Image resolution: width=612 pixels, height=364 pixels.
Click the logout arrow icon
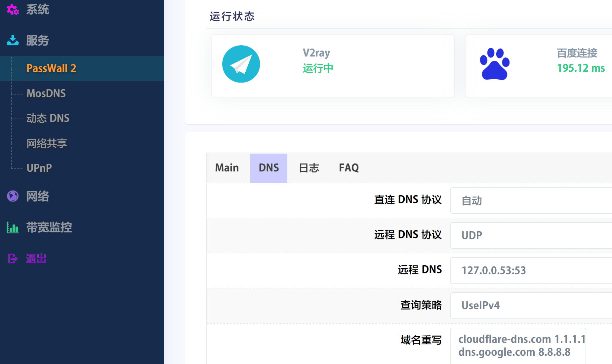13,258
